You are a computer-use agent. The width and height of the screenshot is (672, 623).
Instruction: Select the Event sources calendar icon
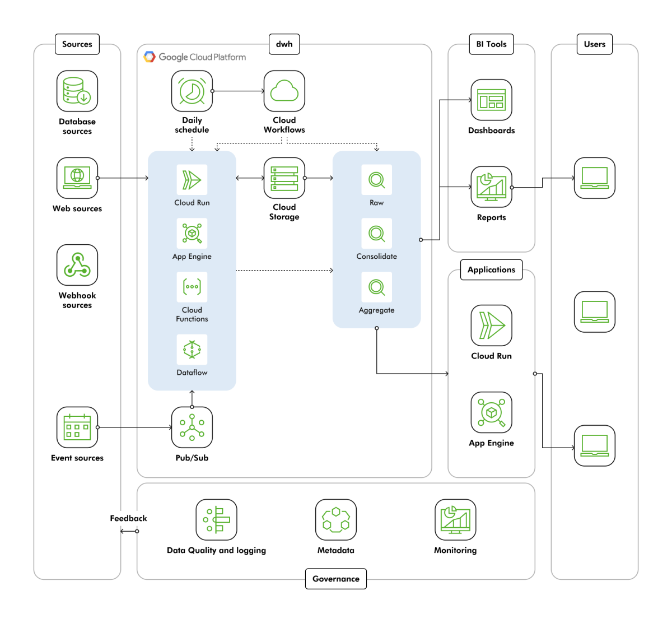77,427
